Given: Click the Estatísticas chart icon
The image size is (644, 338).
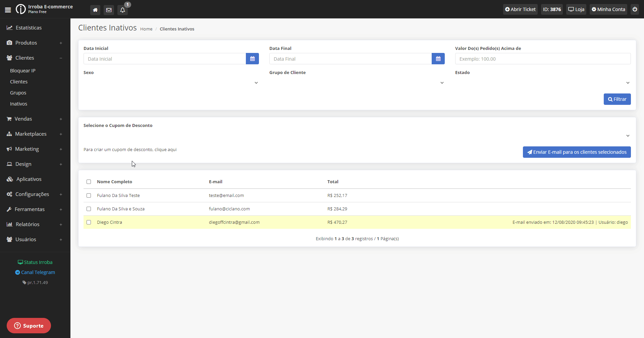Looking at the screenshot, I should tap(9, 28).
